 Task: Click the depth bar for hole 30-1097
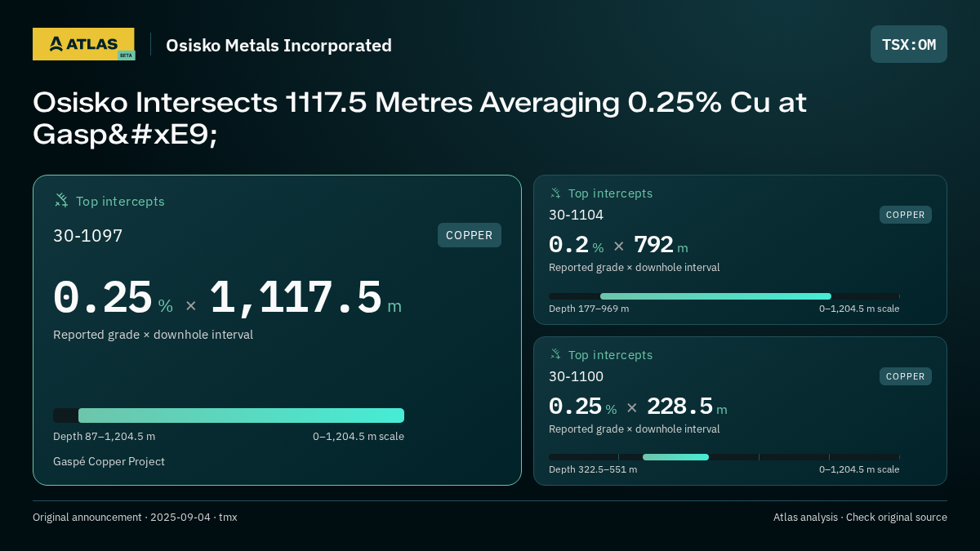point(229,415)
